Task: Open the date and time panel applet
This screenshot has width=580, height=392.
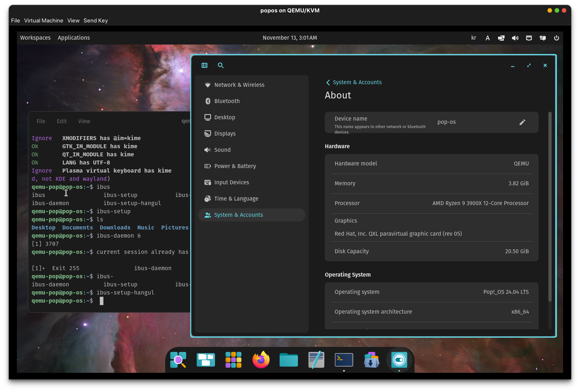Action: [x=290, y=38]
